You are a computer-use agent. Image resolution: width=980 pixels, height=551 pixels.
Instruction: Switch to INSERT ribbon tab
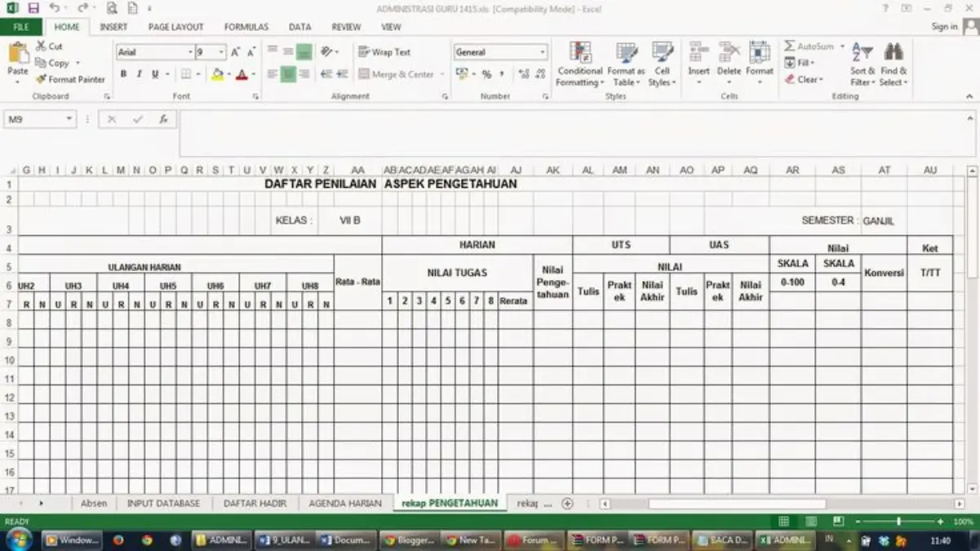[113, 27]
